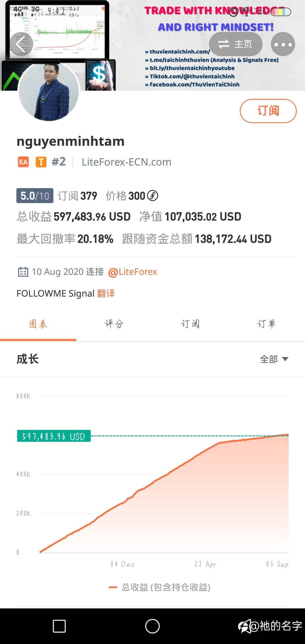Image resolution: width=305 pixels, height=644 pixels.
Task: Tap the 597,483.96 USD chart value label
Action: click(x=54, y=436)
